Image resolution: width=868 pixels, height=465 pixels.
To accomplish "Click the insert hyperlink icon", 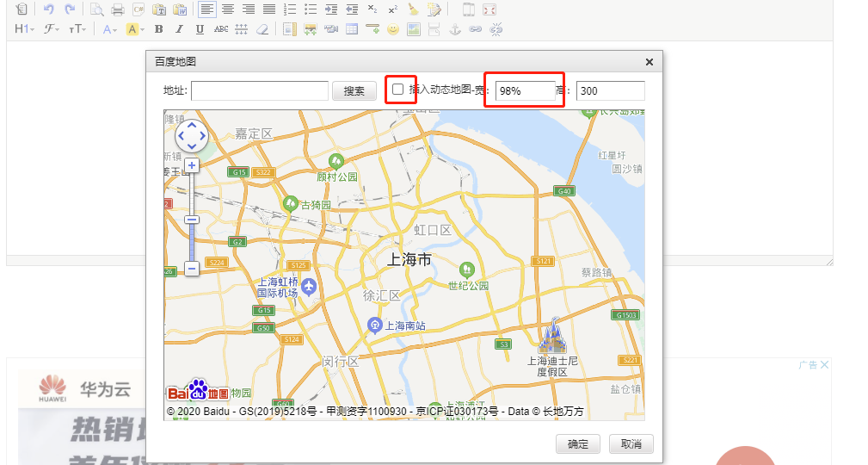I will pos(476,29).
